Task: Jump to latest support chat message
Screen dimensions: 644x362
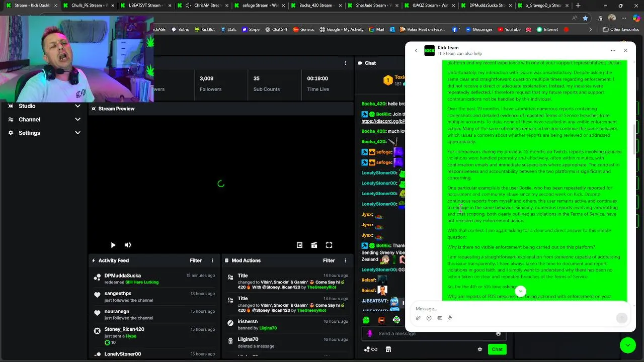Action: (x=520, y=291)
